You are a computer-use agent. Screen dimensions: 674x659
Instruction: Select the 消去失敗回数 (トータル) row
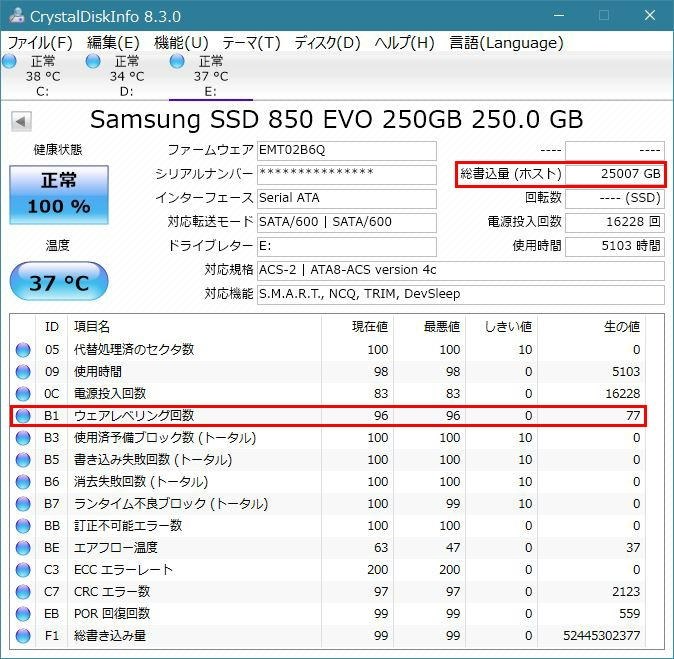[x=328, y=482]
